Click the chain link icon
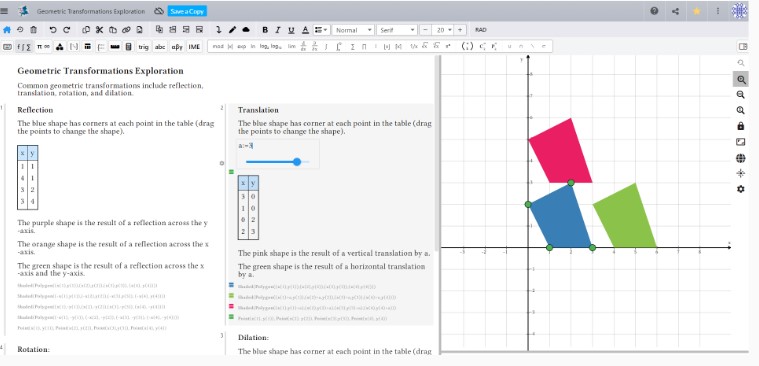Screen dimensions: 759x366 [126, 30]
